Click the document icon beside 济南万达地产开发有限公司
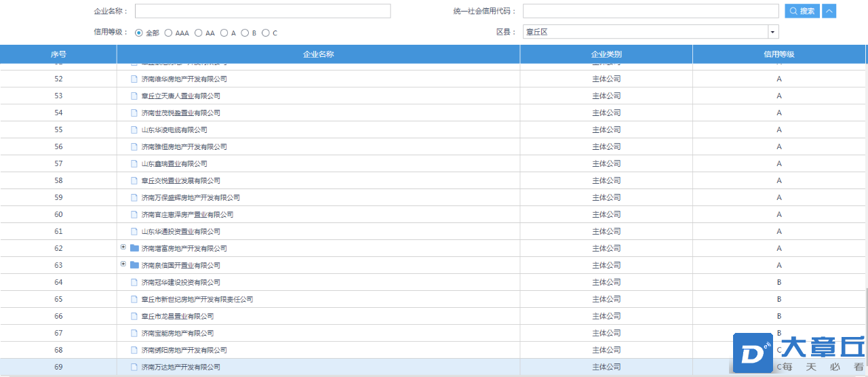The height and width of the screenshot is (377, 868). (x=134, y=368)
